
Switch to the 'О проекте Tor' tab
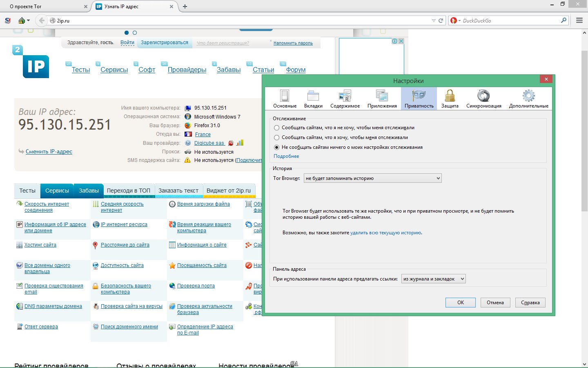pyautogui.click(x=45, y=7)
